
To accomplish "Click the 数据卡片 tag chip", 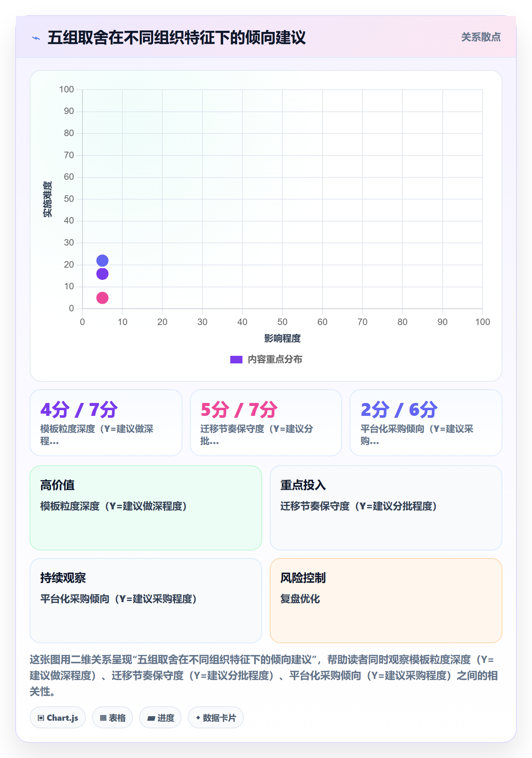I will 216,718.
